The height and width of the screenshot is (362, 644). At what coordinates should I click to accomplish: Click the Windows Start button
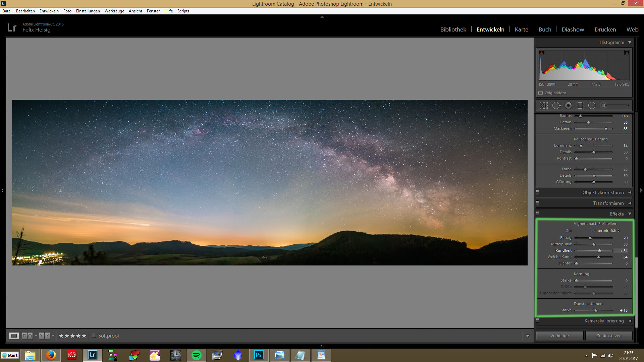click(x=10, y=355)
